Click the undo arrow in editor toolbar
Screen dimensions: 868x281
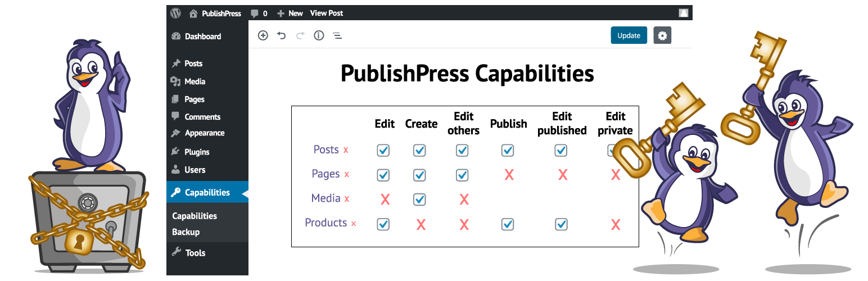pyautogui.click(x=282, y=35)
